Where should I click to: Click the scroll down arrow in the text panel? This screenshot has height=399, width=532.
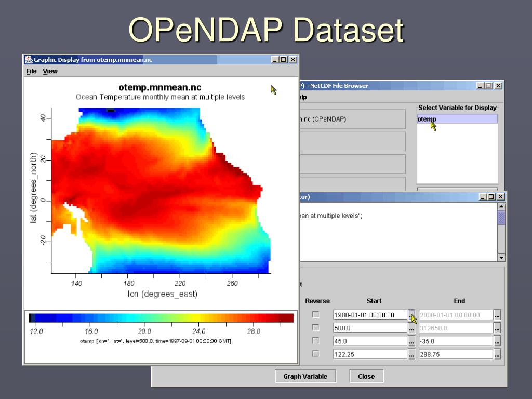[x=501, y=258]
